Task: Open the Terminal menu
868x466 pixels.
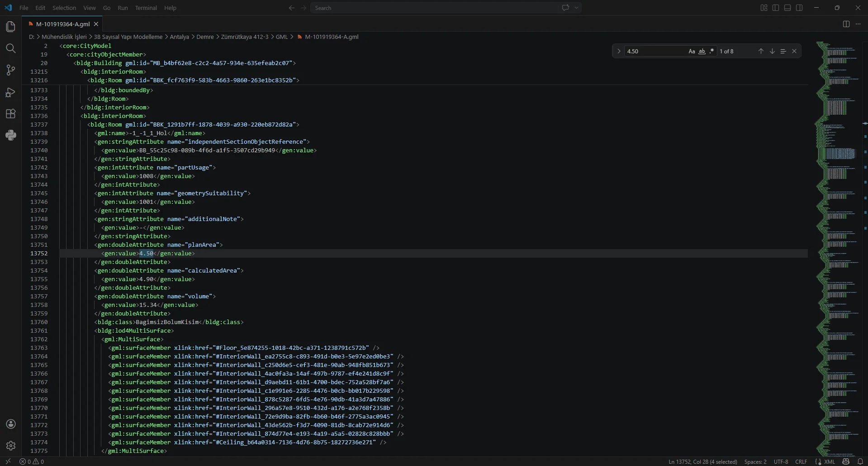Action: (x=146, y=8)
